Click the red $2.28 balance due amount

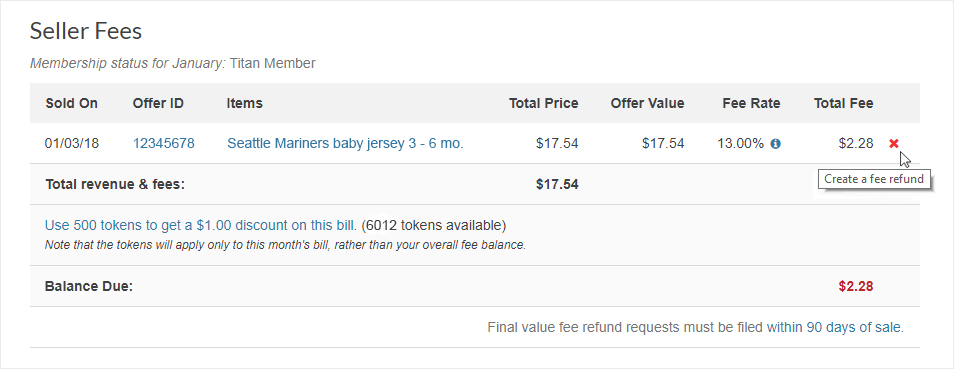855,286
